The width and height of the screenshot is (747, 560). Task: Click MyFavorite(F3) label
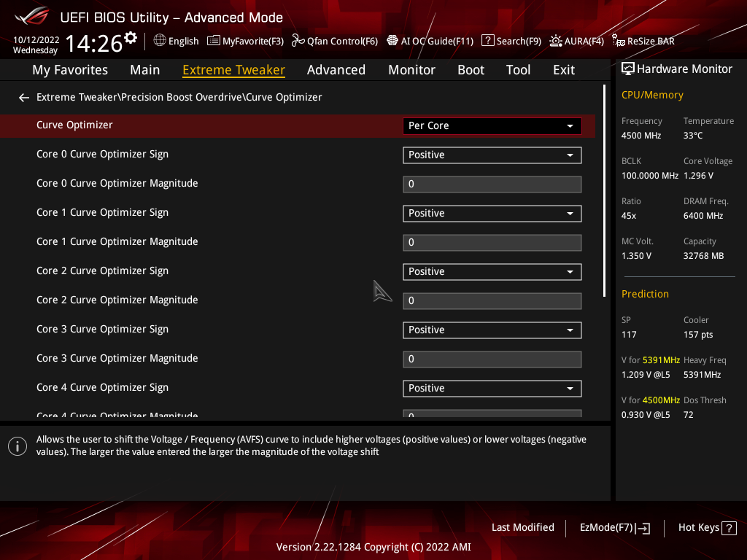(253, 42)
